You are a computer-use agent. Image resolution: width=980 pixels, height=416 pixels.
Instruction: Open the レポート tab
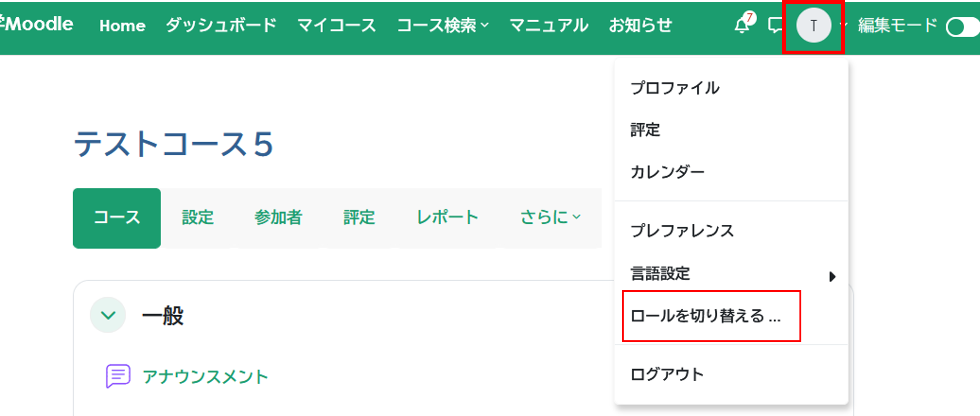[447, 217]
